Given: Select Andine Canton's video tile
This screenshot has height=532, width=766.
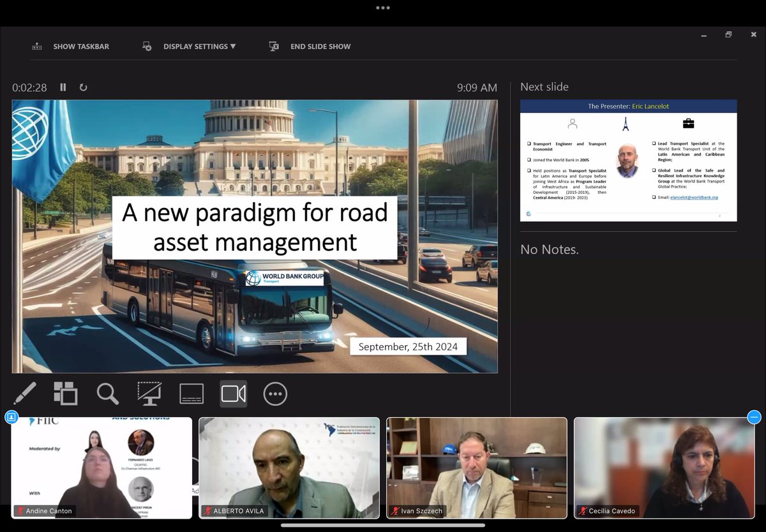Looking at the screenshot, I should tap(101, 468).
